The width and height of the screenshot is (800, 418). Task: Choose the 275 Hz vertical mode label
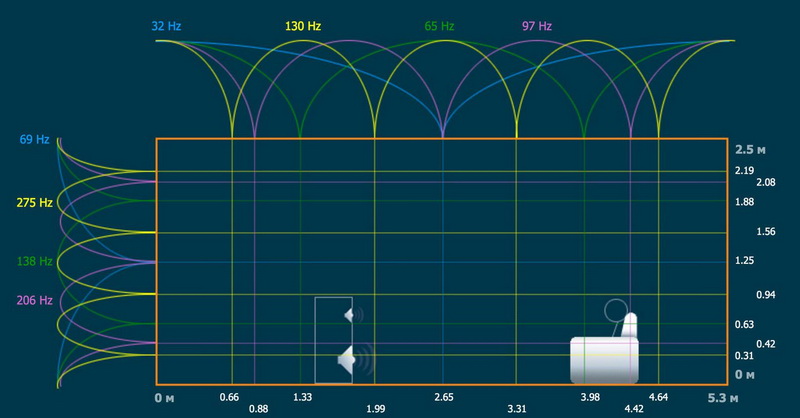[34, 203]
